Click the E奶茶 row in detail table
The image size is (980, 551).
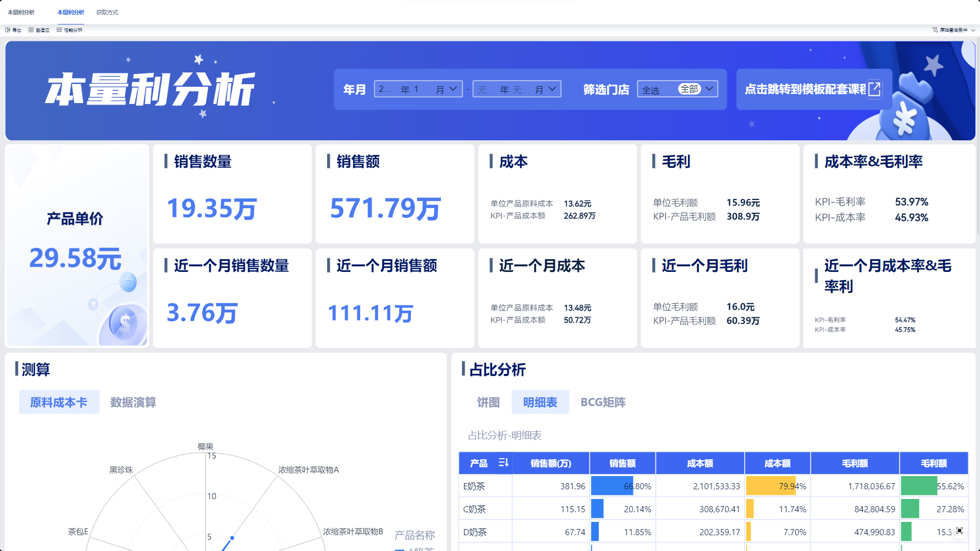pyautogui.click(x=474, y=486)
